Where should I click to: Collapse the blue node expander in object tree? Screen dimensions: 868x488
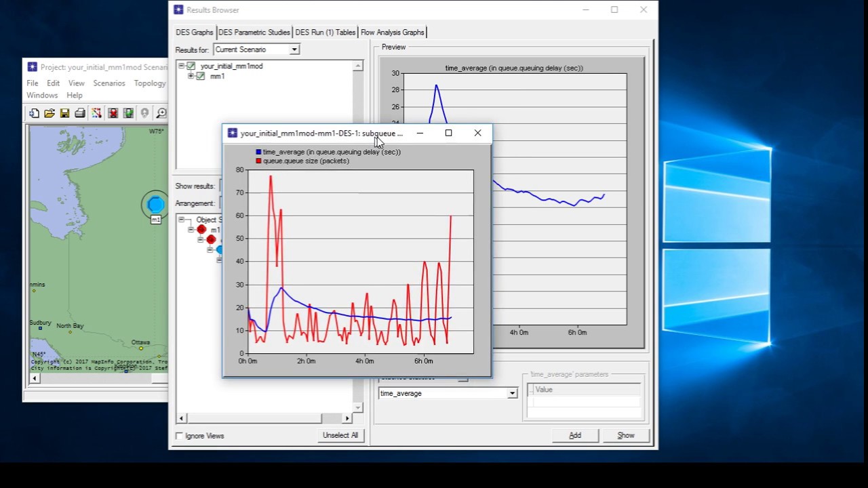[x=210, y=249]
